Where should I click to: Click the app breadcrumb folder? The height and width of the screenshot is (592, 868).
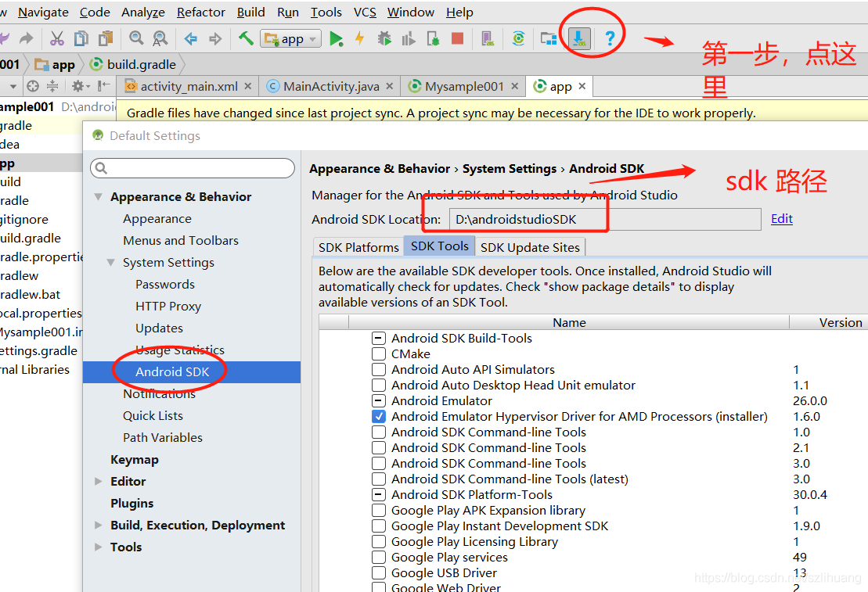pos(55,65)
